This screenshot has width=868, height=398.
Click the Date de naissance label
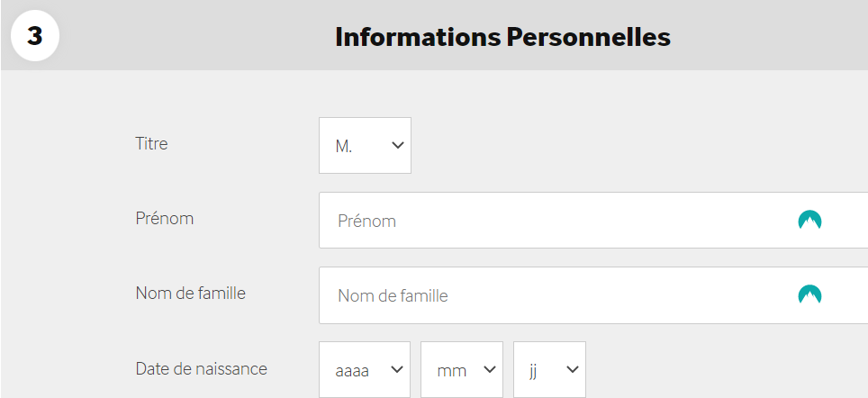(202, 368)
